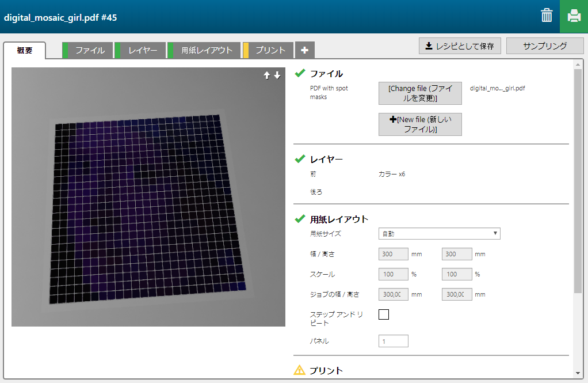Screen dimensions: 588x383
Task: Click the レイヤー section green checkmark
Action: [x=300, y=158]
